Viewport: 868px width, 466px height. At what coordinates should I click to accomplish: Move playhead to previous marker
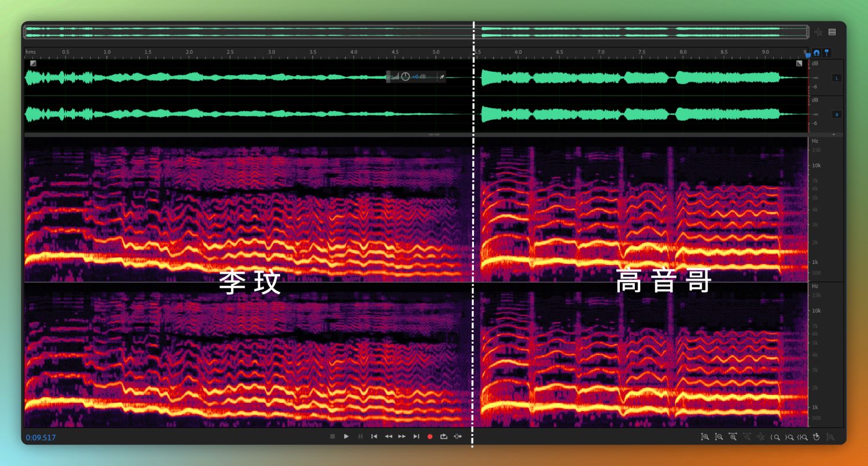pyautogui.click(x=374, y=436)
